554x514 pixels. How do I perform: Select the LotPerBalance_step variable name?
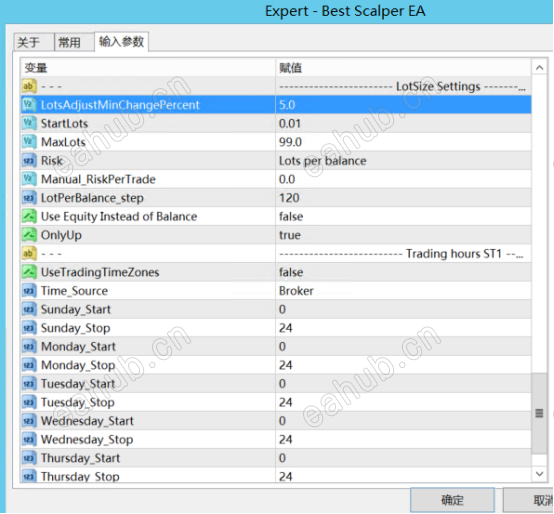point(92,198)
